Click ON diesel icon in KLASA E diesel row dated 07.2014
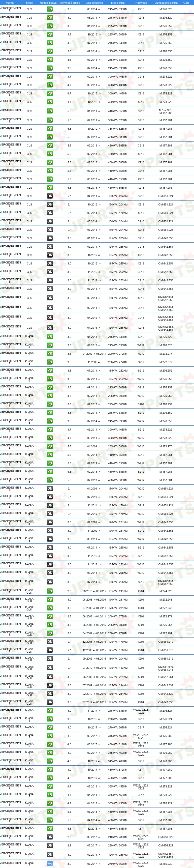Image resolution: width=194 pixels, height=868 pixels. 50,581
